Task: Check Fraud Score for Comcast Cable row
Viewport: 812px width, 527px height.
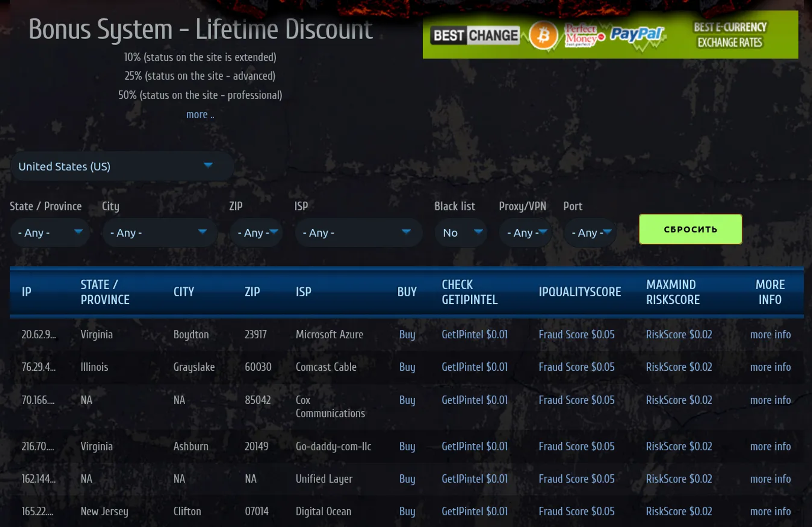Action: 577,367
